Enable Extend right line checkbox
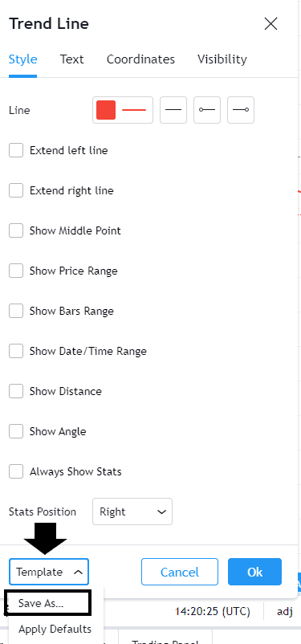Screen dimensions: 301x644 click(16, 190)
